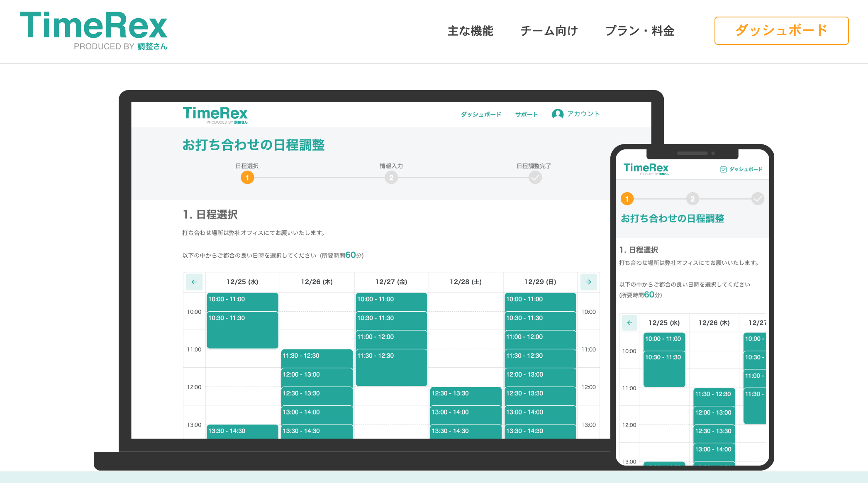This screenshot has width=868, height=483.
Task: Select 12/28 (土) column header in the laptop calendar
Action: point(466,282)
